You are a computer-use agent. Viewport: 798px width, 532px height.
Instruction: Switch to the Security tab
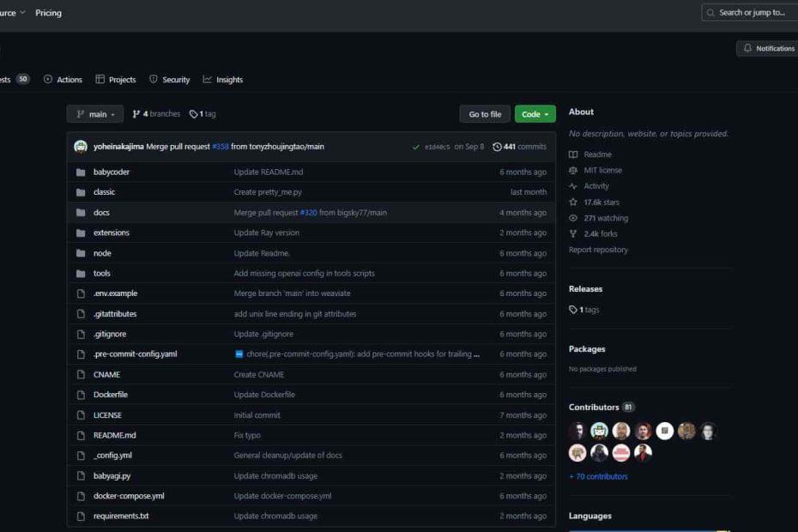pyautogui.click(x=170, y=80)
